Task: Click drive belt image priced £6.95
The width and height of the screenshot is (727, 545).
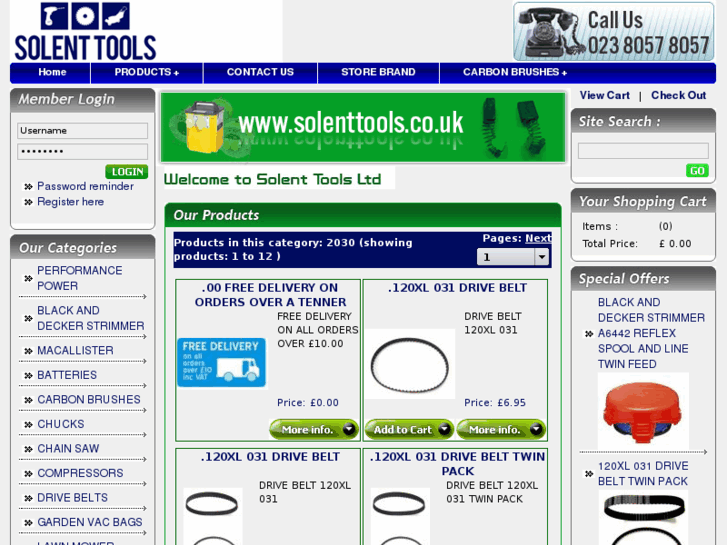Action: tap(410, 364)
